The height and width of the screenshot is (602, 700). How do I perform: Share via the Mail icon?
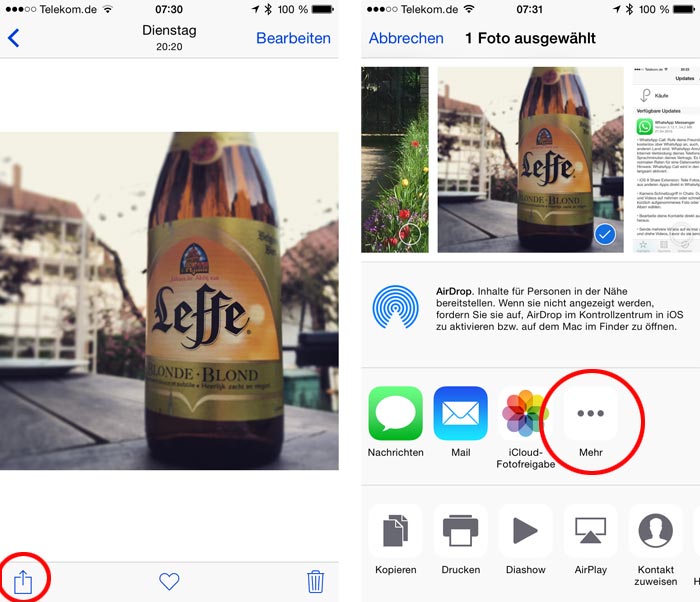point(461,413)
